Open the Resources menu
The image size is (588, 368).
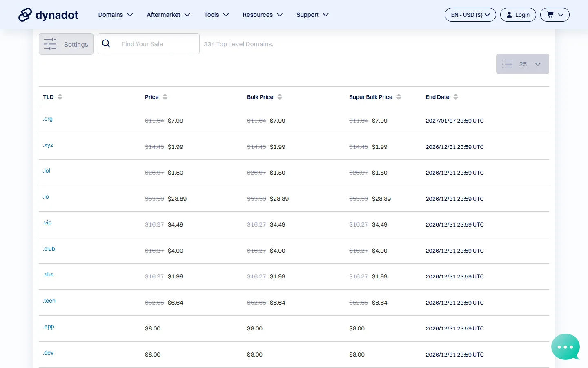pos(263,15)
